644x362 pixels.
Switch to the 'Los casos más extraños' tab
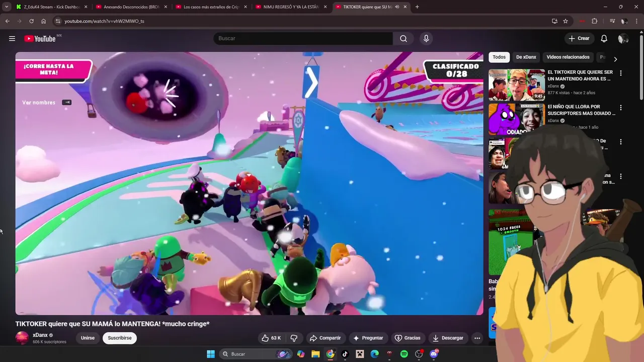(210, 7)
